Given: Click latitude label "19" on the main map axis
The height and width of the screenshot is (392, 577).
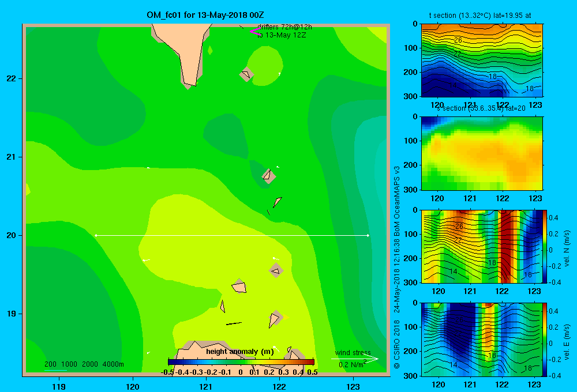Looking at the screenshot, I should pos(12,314).
